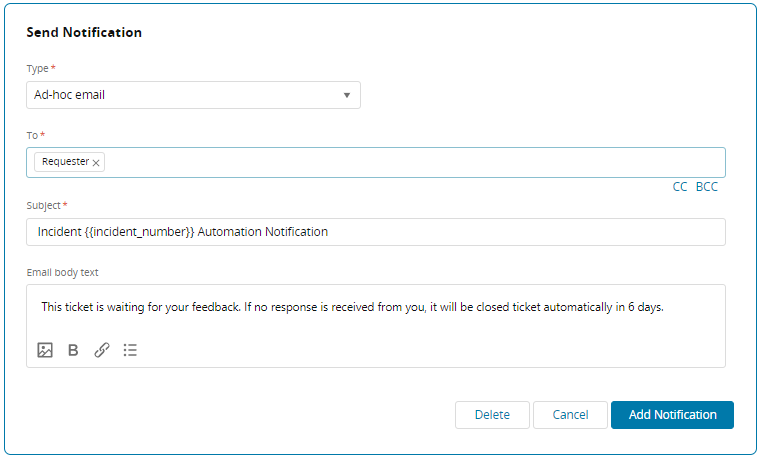Click the Email body text label
The image size is (760, 457).
(x=62, y=272)
